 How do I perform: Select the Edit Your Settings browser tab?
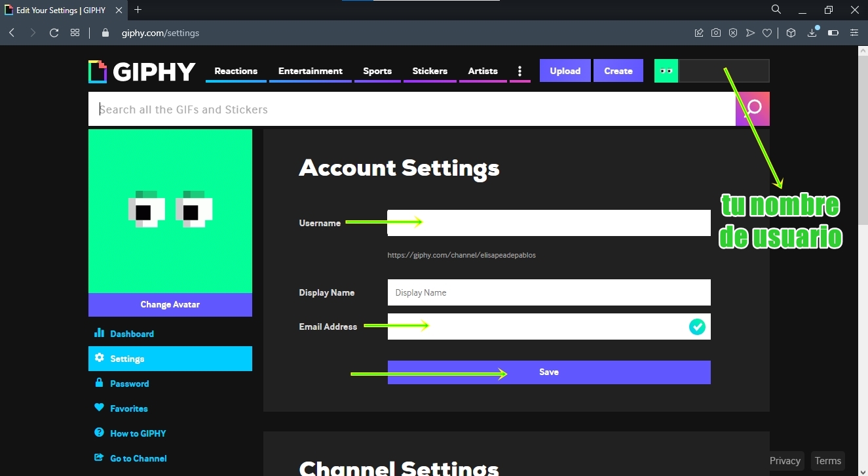(x=64, y=10)
